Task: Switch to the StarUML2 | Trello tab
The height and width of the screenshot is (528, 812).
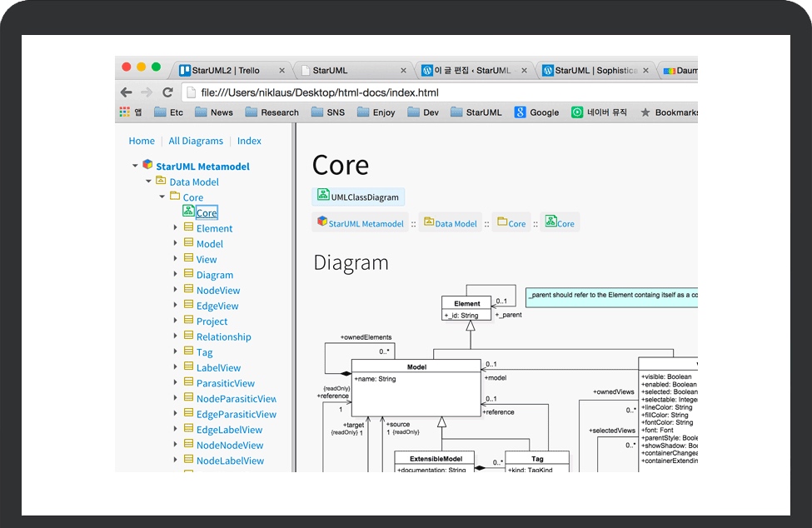Action: point(225,71)
